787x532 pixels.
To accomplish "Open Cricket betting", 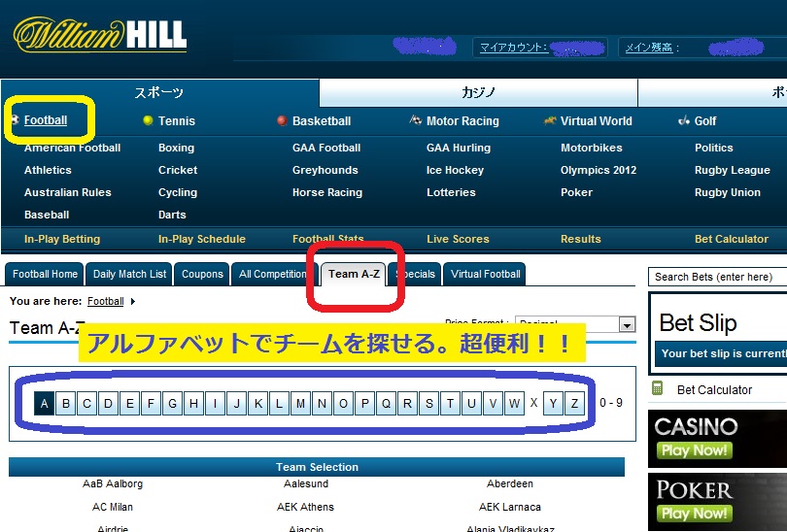I will (178, 170).
